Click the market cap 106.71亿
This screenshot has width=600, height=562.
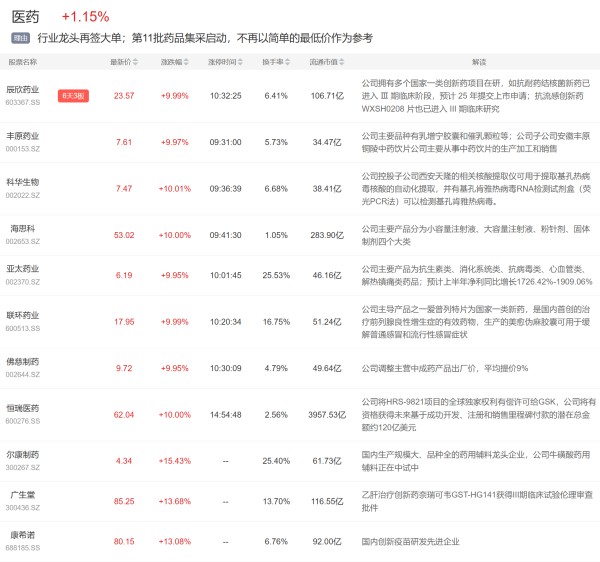coord(327,96)
